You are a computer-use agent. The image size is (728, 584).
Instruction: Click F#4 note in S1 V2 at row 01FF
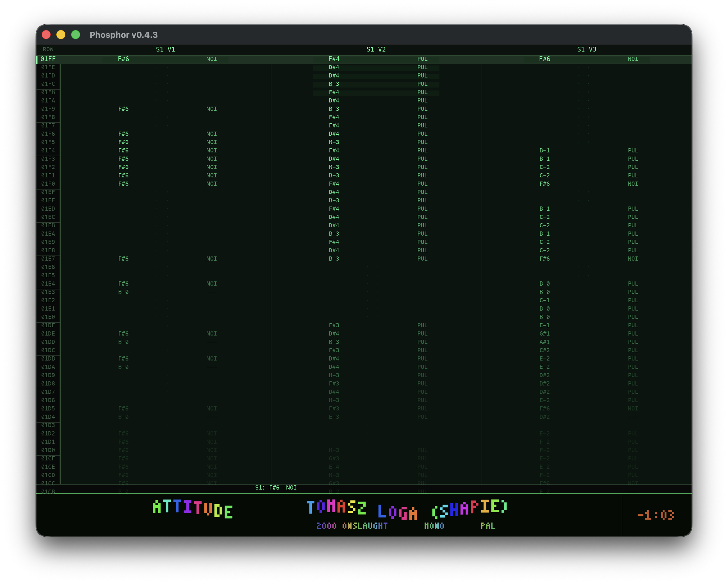coord(334,59)
